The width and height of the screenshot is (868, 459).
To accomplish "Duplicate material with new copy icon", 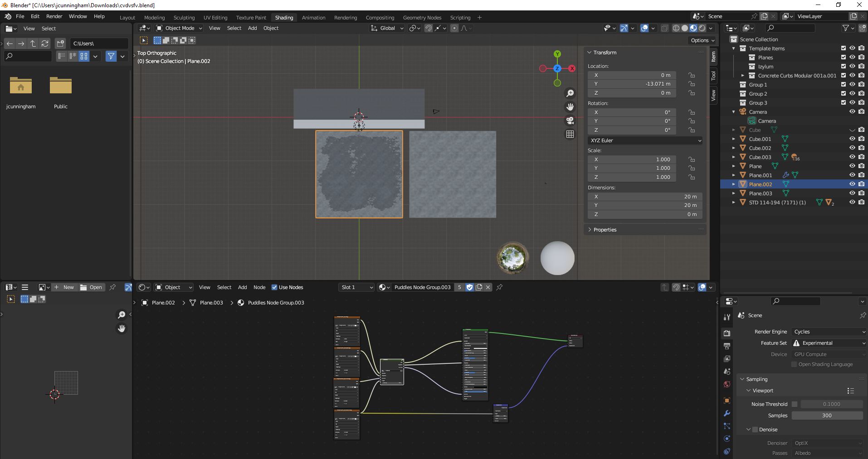I will pyautogui.click(x=479, y=287).
